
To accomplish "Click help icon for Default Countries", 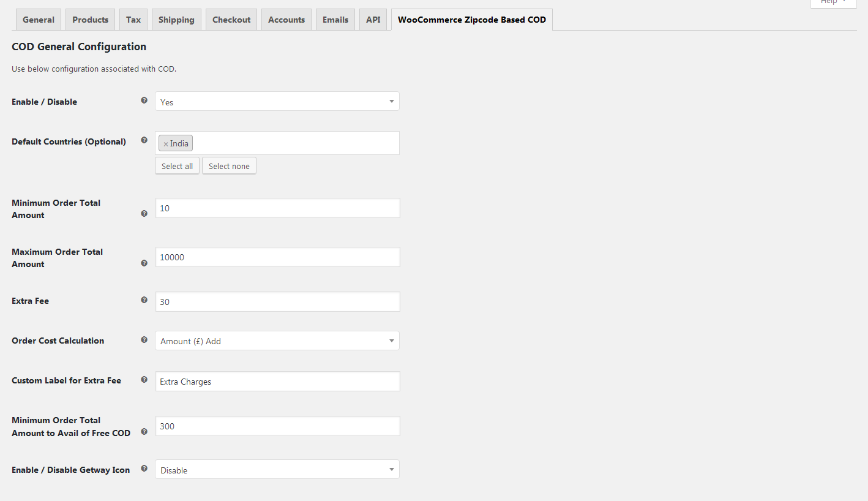I will point(144,140).
